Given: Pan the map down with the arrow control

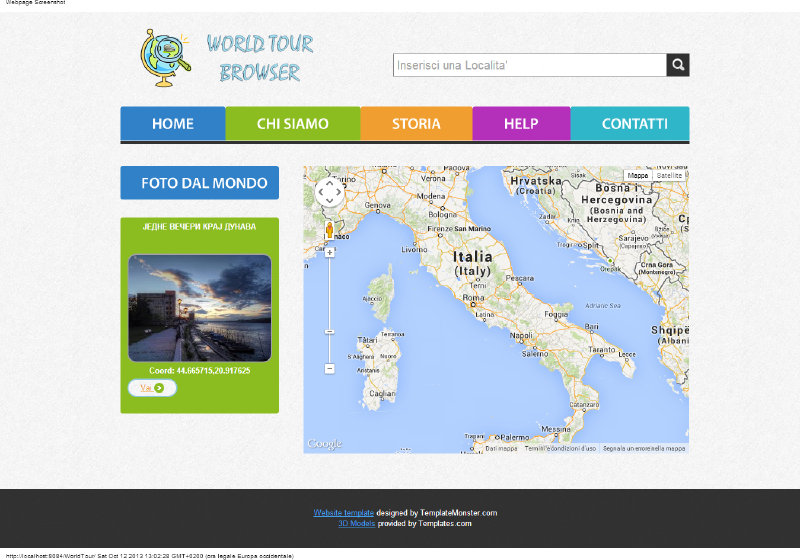Looking at the screenshot, I should [x=330, y=201].
